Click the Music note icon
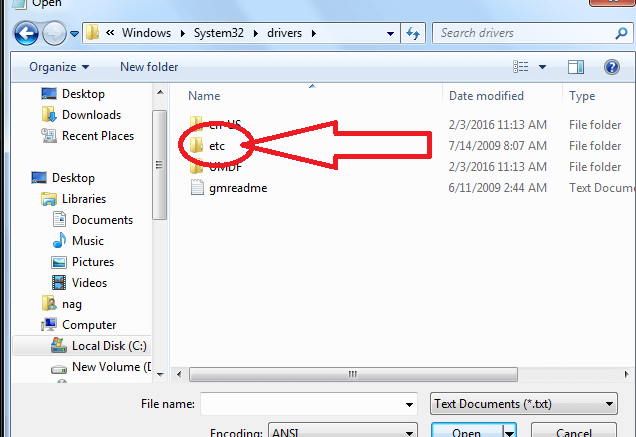 [x=59, y=241]
